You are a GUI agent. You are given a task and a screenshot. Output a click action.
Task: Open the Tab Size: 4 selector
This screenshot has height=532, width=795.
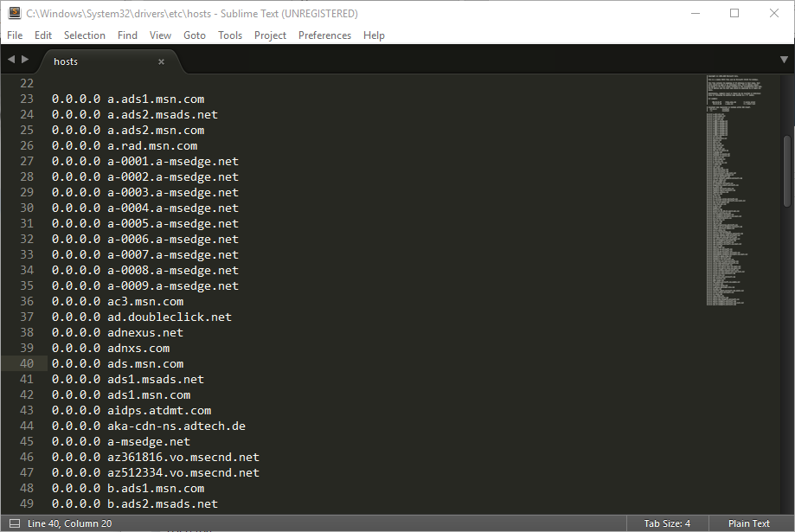tap(667, 523)
